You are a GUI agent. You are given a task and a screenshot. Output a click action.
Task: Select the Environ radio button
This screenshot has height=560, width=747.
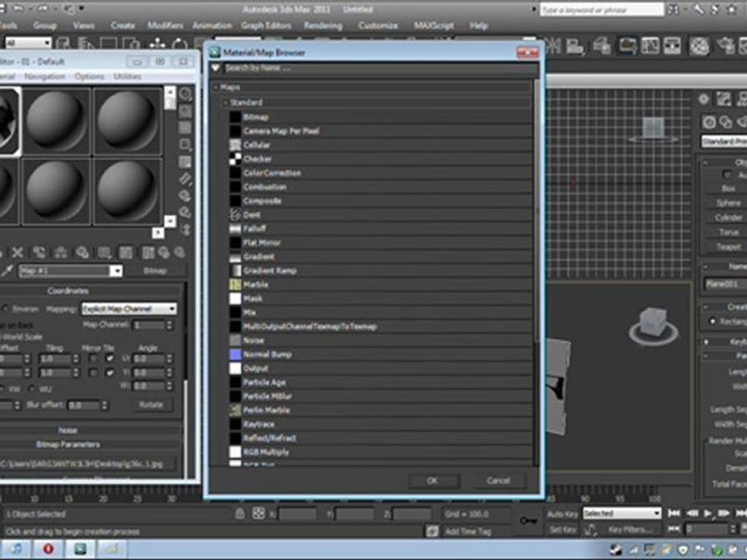(5, 309)
